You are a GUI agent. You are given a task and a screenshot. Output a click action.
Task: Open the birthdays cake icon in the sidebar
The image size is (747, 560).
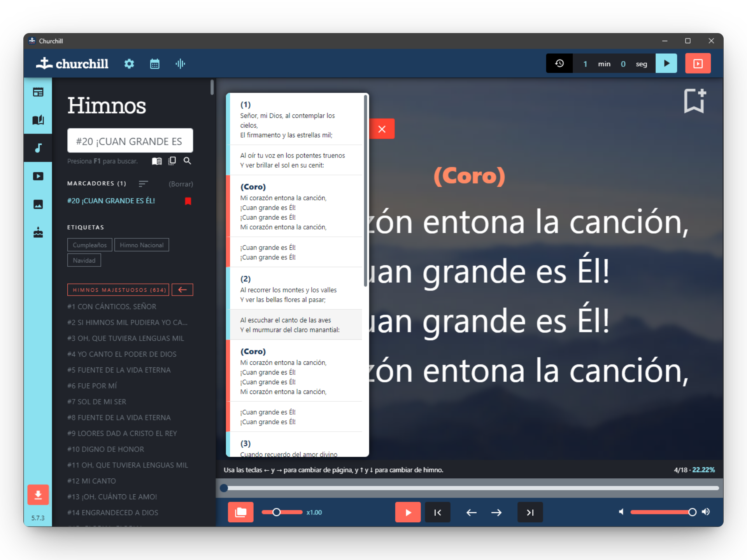click(38, 232)
